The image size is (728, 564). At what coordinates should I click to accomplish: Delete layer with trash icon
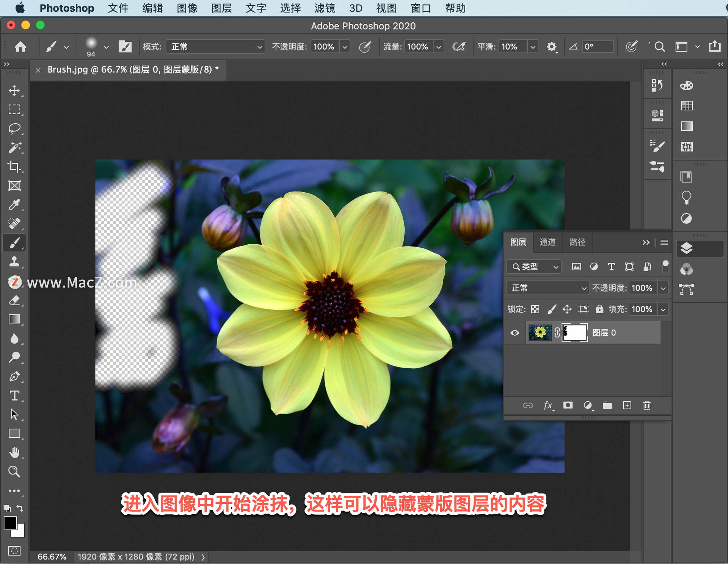(647, 405)
